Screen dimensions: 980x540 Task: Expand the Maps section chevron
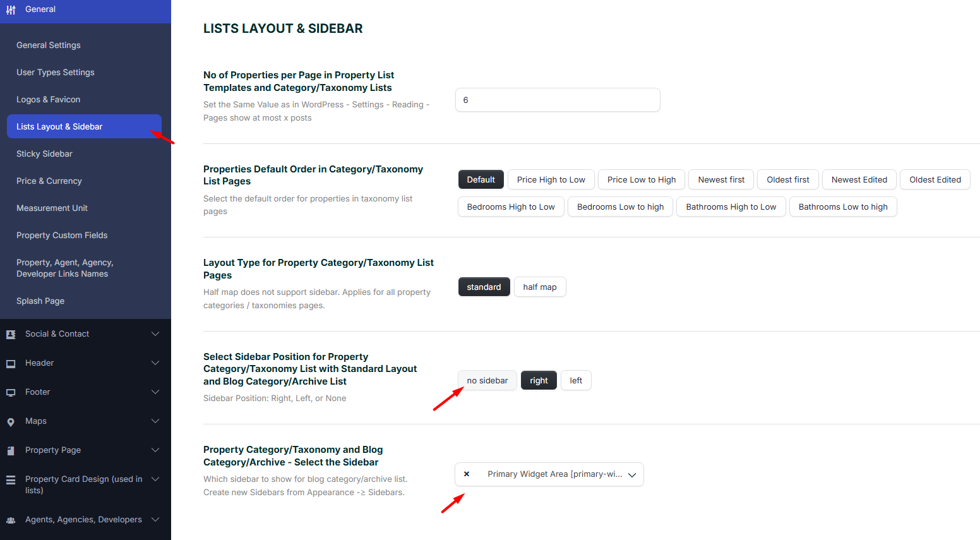(155, 421)
